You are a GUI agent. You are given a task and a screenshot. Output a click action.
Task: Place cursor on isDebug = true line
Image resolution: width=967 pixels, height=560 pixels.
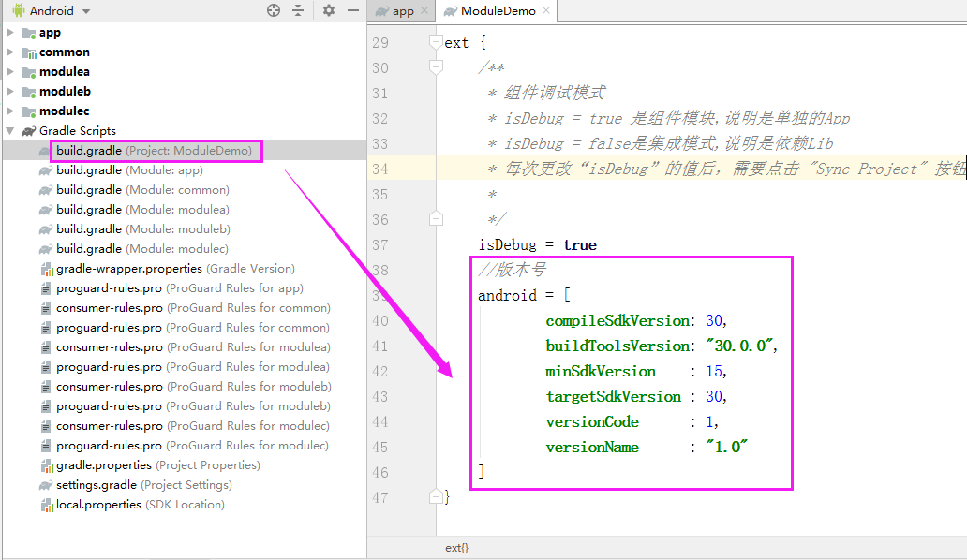[x=537, y=245]
